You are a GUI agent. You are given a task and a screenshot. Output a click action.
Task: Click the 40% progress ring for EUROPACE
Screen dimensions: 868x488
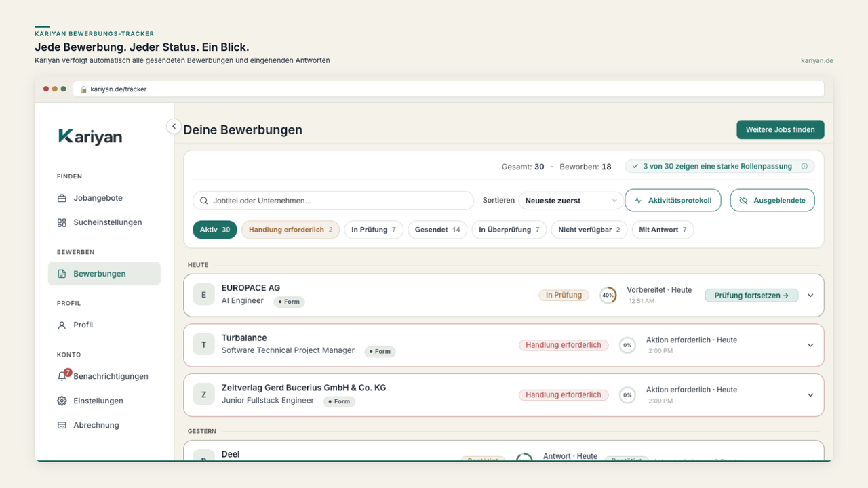(608, 296)
